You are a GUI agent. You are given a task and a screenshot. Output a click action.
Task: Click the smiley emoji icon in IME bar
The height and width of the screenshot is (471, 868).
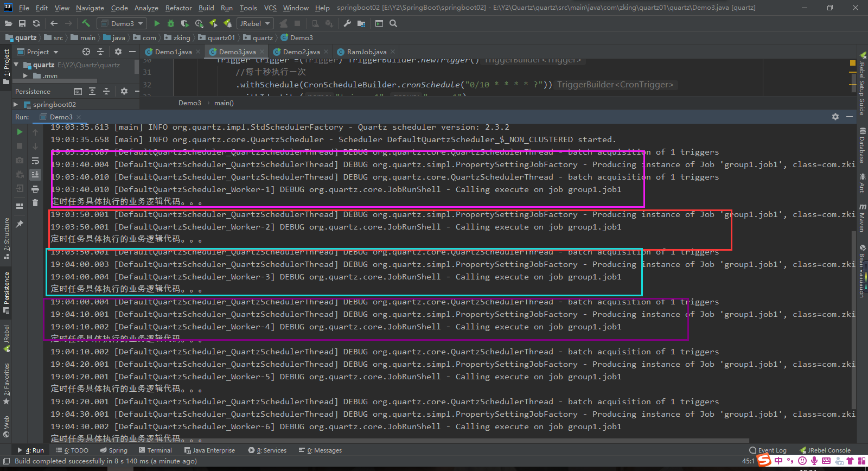[x=802, y=461]
